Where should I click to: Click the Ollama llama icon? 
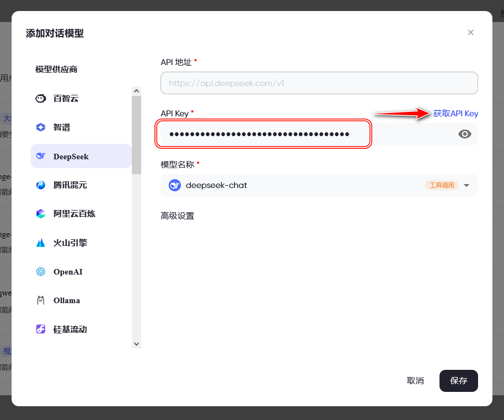pyautogui.click(x=40, y=300)
